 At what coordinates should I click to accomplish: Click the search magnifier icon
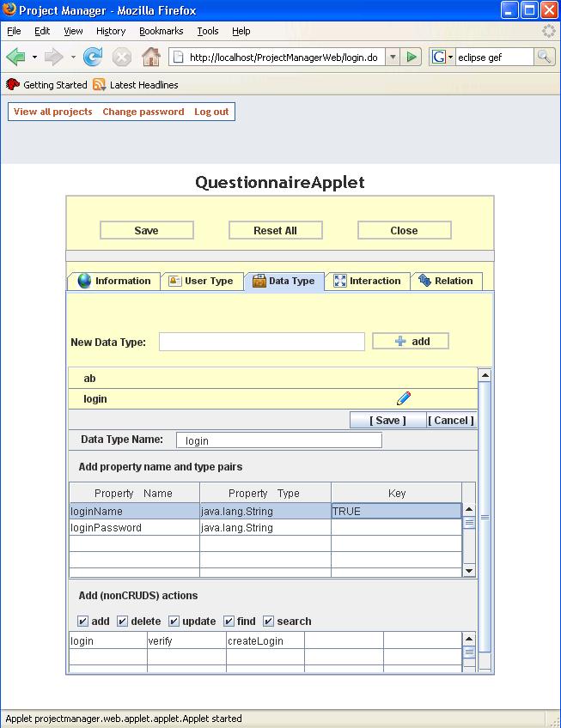(x=544, y=57)
